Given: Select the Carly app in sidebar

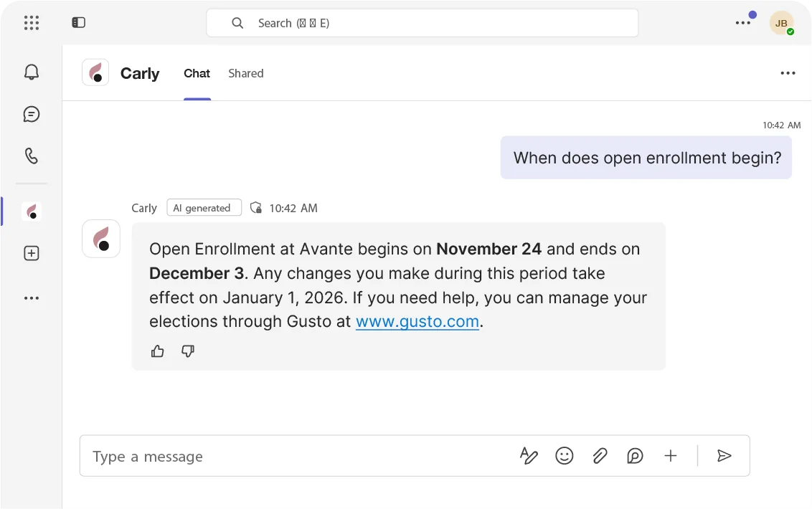Looking at the screenshot, I should pyautogui.click(x=32, y=211).
